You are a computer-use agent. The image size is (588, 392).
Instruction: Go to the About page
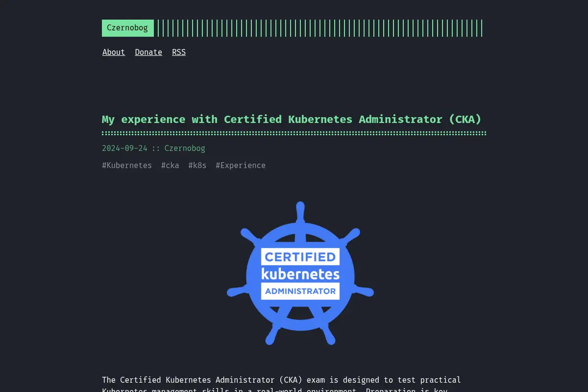[x=114, y=52]
